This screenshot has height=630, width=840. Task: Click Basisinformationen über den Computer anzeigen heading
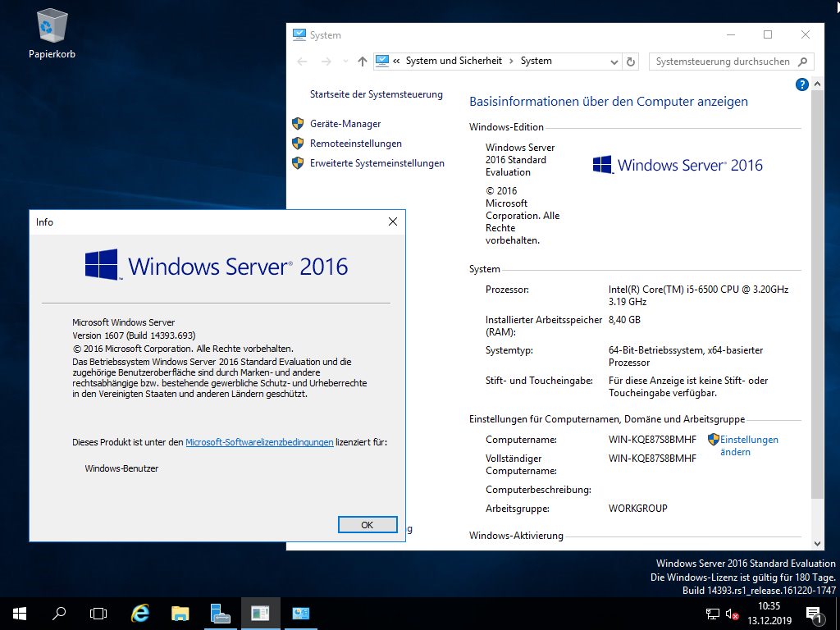click(609, 102)
